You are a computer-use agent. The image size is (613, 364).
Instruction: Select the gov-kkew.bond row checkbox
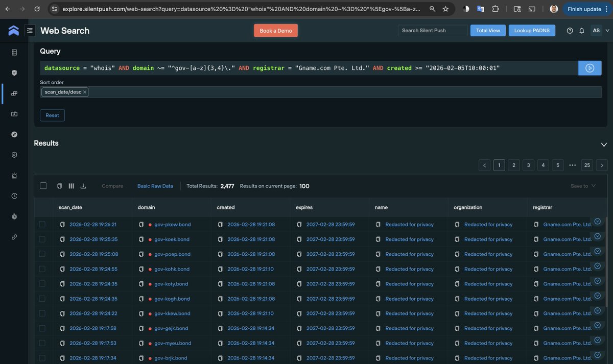42,313
